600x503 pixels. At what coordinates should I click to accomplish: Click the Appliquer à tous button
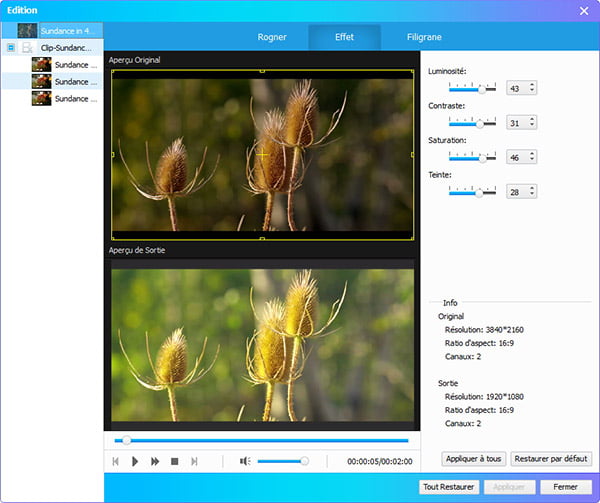(x=472, y=459)
